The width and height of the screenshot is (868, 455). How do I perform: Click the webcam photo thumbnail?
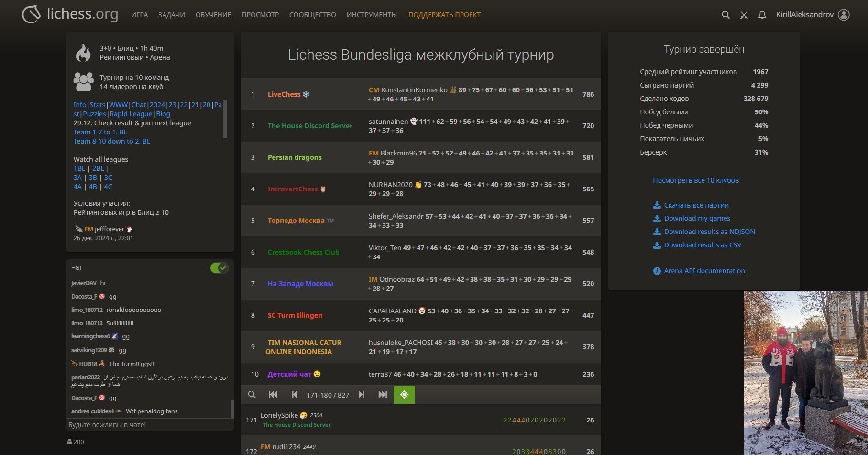coord(806,373)
